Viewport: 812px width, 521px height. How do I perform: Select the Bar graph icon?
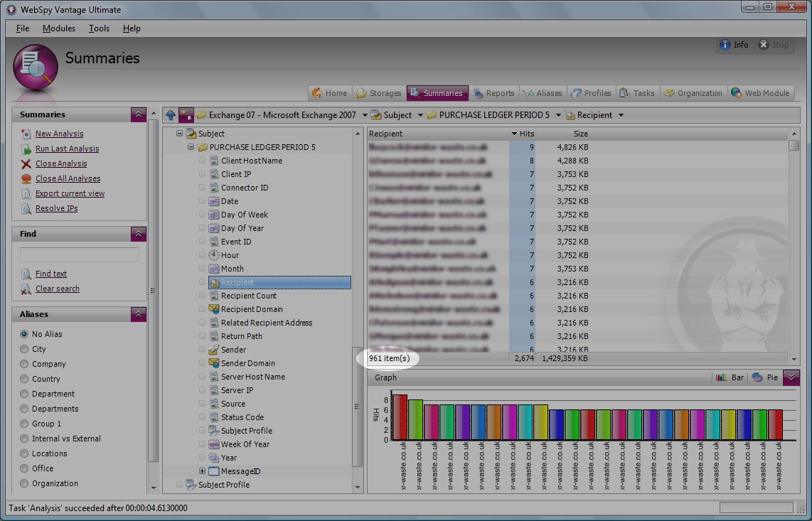(x=722, y=377)
